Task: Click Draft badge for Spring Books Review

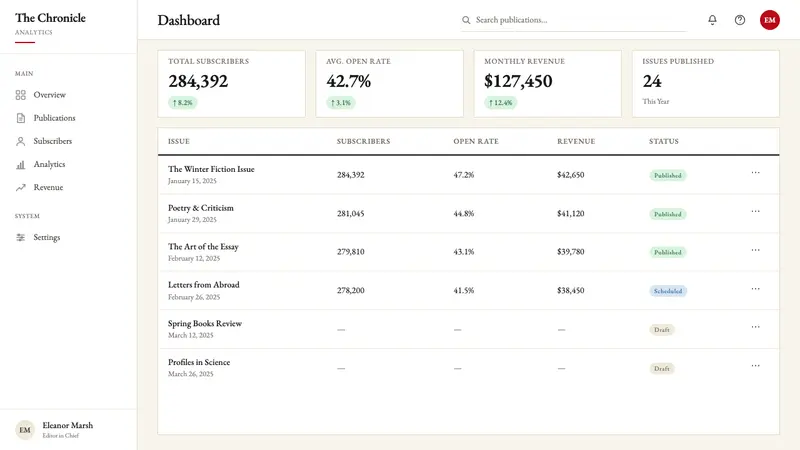Action: tap(662, 330)
